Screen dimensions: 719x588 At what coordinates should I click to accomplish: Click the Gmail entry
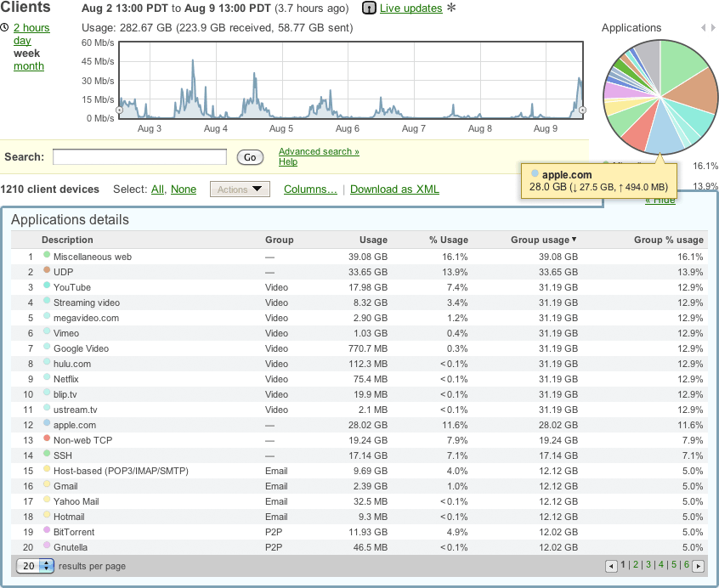pos(65,486)
